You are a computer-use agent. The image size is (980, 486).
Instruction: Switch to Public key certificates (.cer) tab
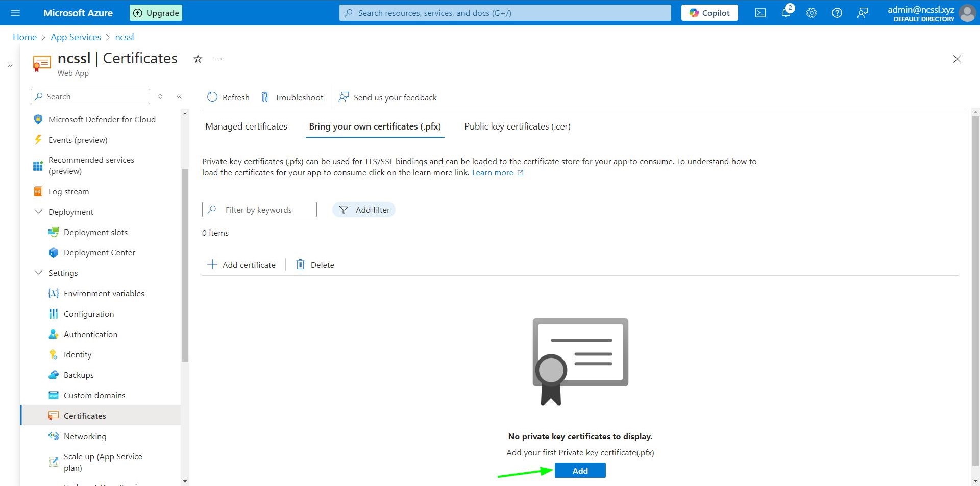pos(517,126)
